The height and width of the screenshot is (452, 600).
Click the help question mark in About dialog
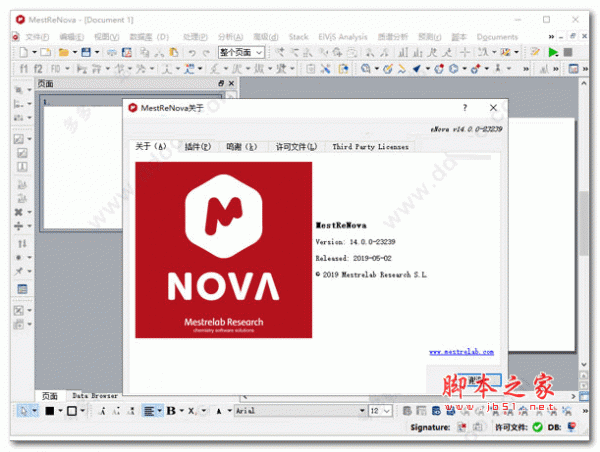pyautogui.click(x=464, y=106)
